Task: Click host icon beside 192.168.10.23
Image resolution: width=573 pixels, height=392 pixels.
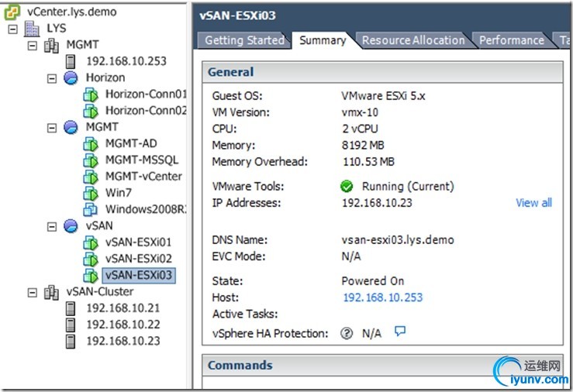Action: 71,342
